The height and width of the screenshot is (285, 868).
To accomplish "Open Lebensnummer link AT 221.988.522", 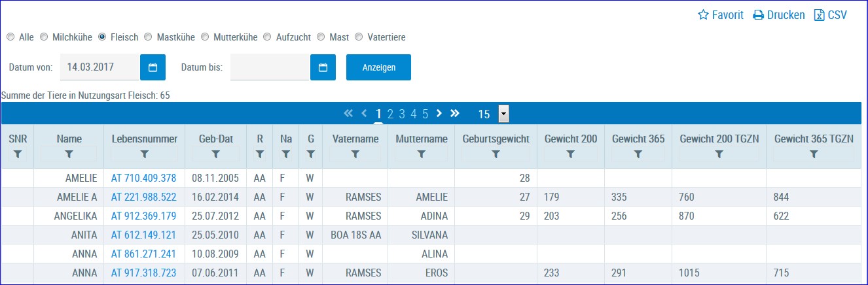I will [143, 197].
